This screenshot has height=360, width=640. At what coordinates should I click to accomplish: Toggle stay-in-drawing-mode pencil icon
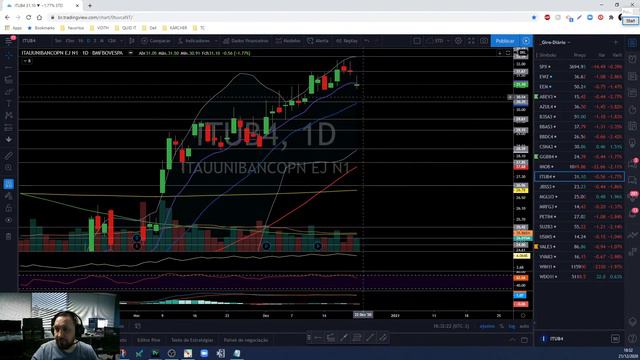click(9, 196)
